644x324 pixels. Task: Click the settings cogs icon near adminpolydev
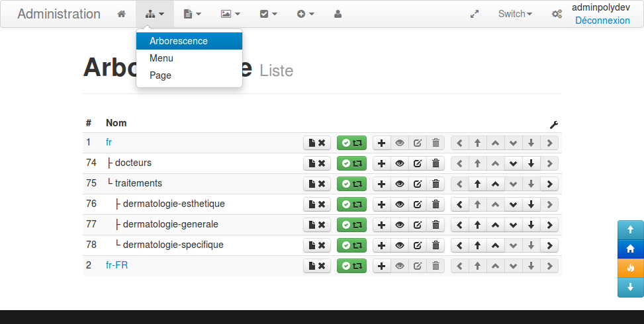[557, 14]
